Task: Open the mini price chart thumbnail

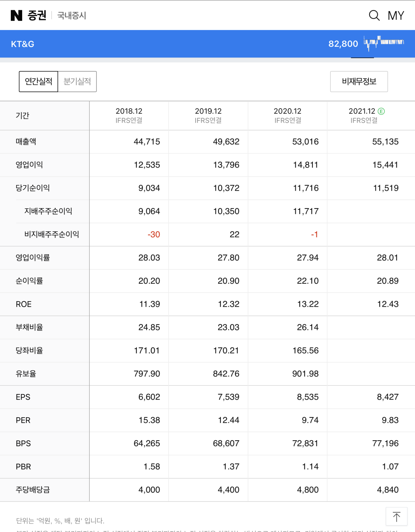Action: coord(384,43)
